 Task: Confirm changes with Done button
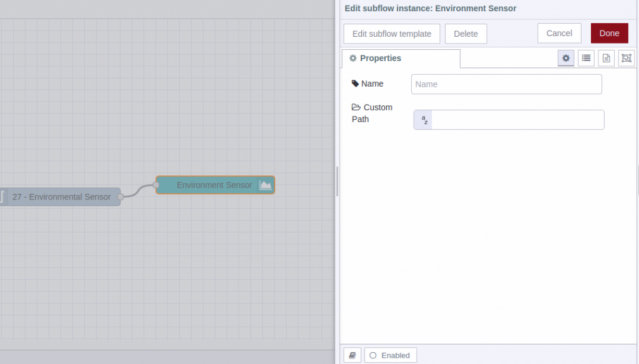coord(609,34)
